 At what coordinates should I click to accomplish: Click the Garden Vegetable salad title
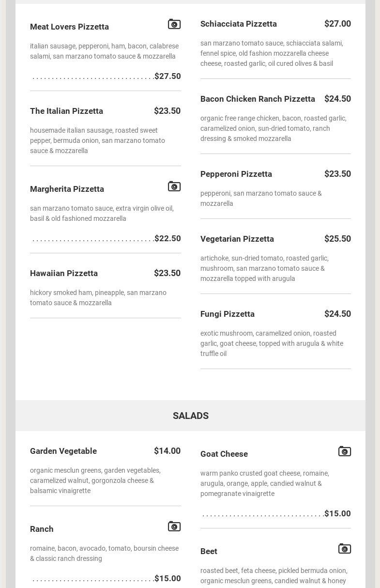click(x=63, y=451)
